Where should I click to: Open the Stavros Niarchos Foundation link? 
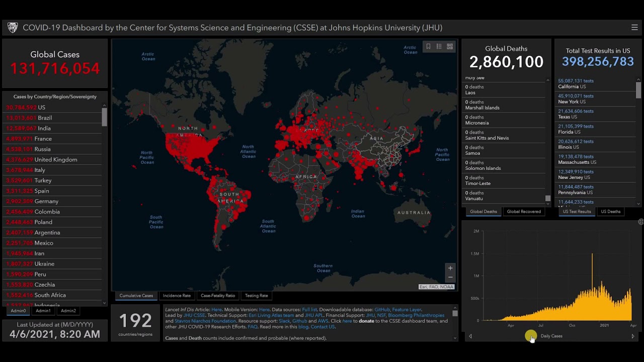click(205, 321)
